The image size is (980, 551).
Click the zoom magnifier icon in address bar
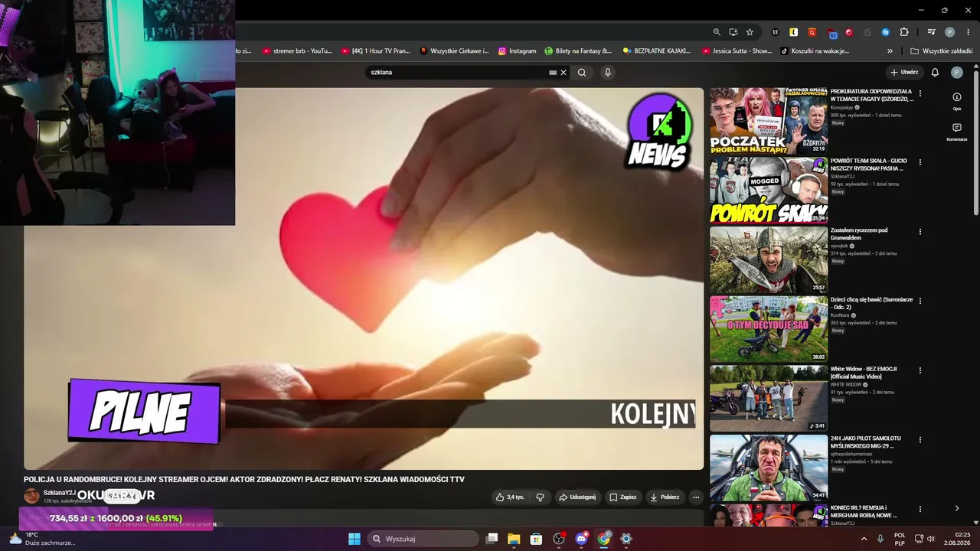(x=717, y=32)
